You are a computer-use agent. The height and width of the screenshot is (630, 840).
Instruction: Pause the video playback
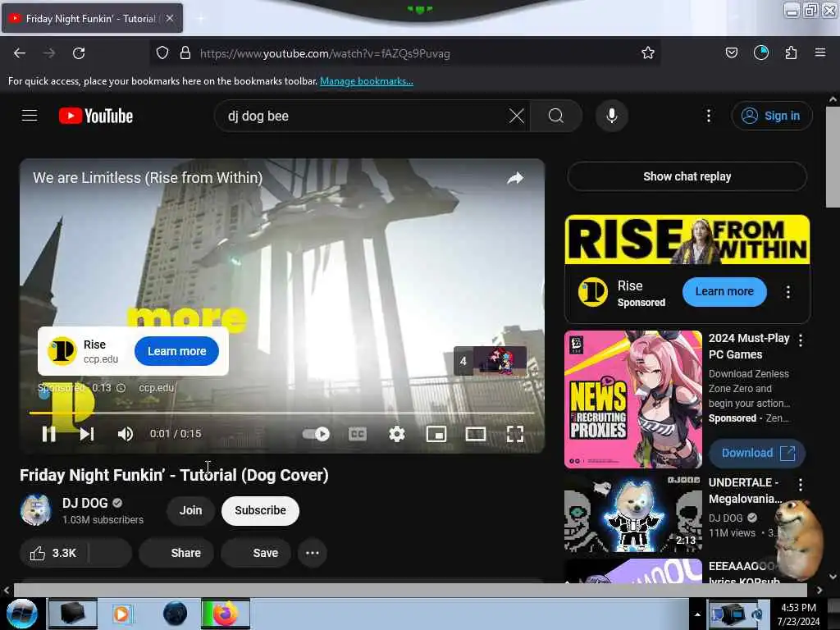click(x=48, y=434)
